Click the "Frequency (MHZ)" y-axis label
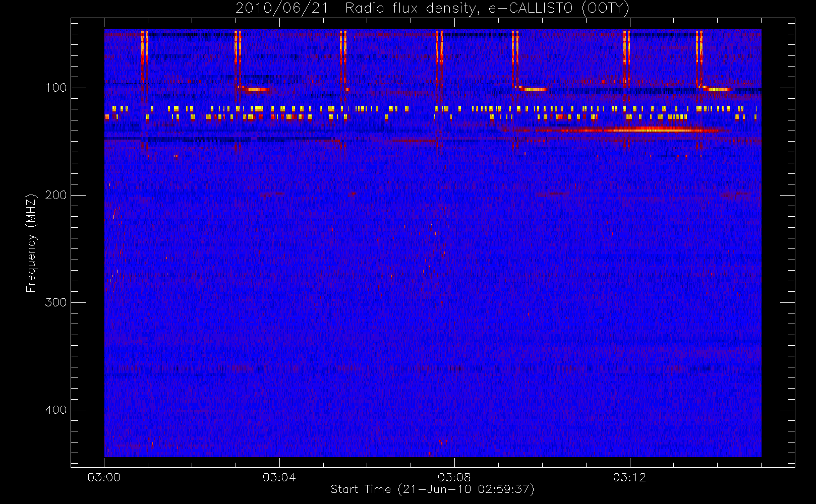This screenshot has height=504, width=816. click(x=31, y=243)
